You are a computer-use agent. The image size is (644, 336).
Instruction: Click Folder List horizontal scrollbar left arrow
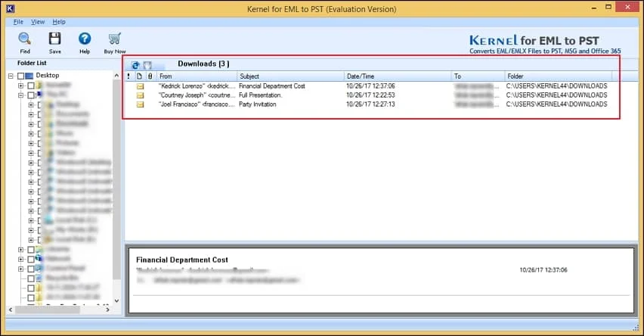pos(11,310)
